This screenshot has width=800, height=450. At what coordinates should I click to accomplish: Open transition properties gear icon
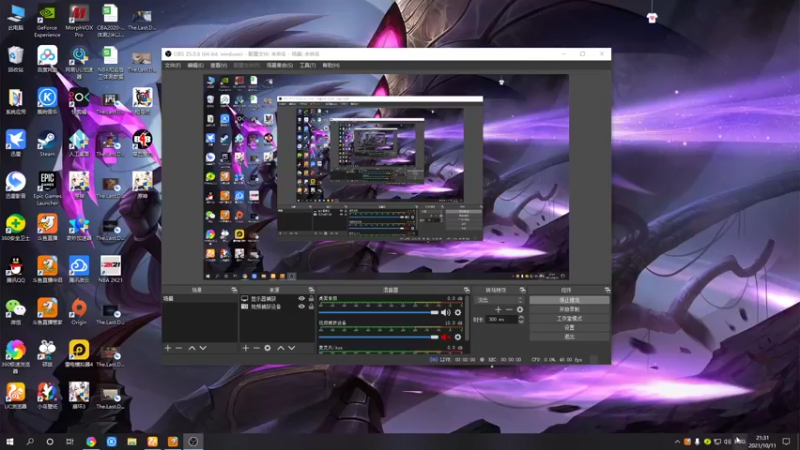click(520, 310)
